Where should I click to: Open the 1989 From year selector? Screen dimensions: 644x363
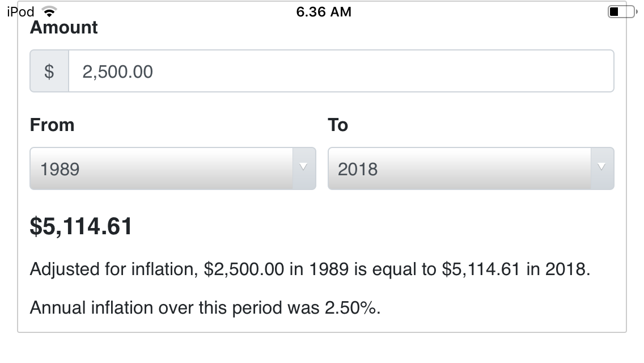click(x=173, y=168)
